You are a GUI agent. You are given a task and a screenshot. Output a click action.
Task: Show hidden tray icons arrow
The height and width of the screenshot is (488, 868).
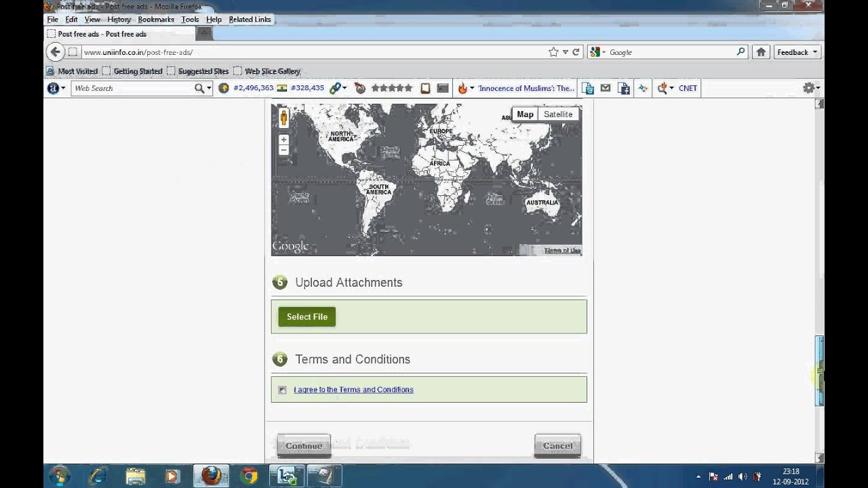(x=698, y=476)
